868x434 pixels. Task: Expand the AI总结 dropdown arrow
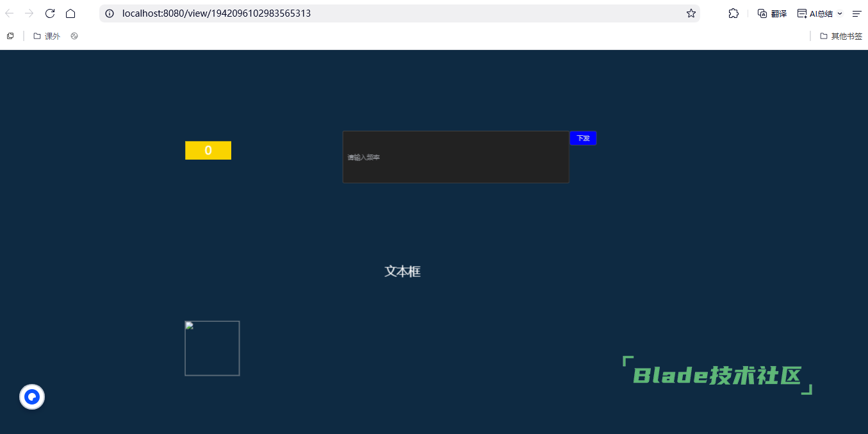839,13
